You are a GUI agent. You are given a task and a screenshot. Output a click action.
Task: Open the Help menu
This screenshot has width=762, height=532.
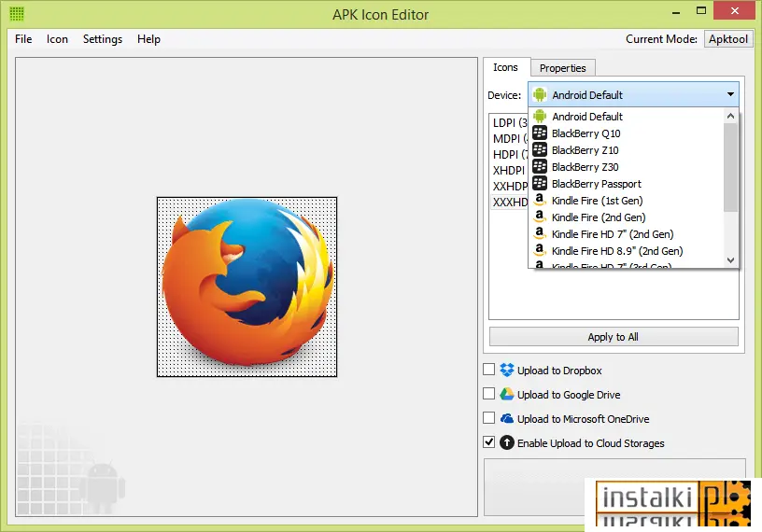point(148,39)
